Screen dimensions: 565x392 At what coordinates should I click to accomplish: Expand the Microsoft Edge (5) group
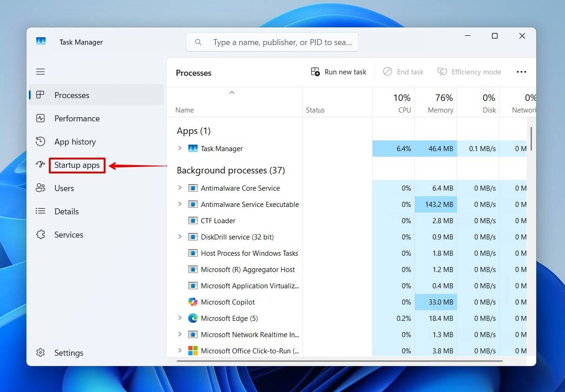tap(180, 318)
